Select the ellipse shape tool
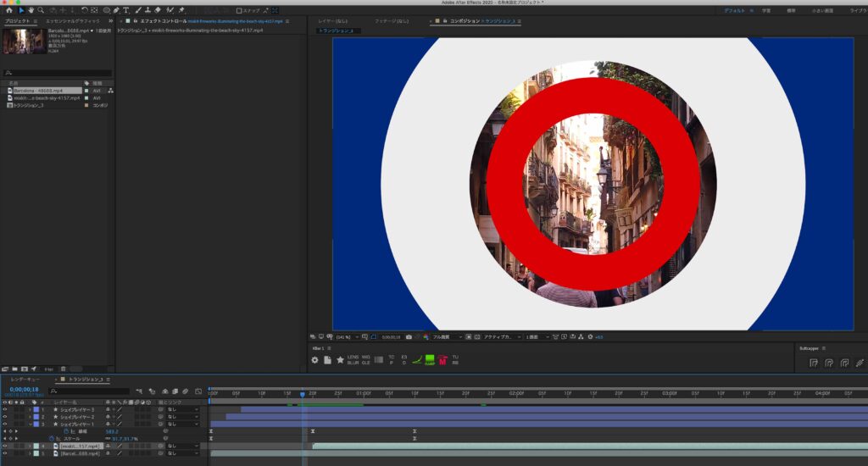The image size is (868, 466). coord(106,10)
